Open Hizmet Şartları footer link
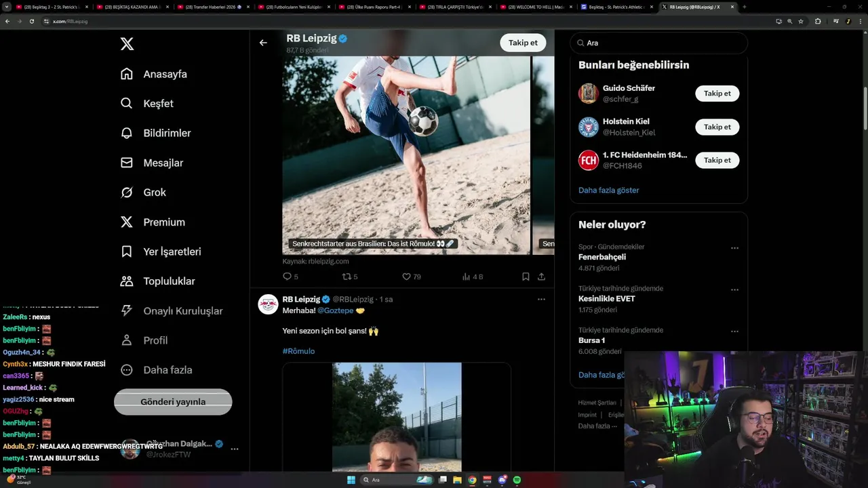The image size is (868, 488). point(597,403)
